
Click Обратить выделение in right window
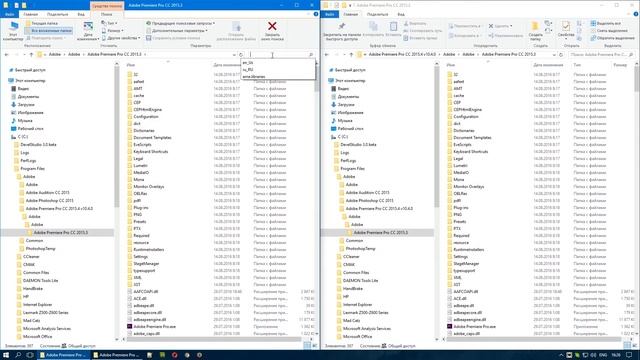click(x=612, y=38)
